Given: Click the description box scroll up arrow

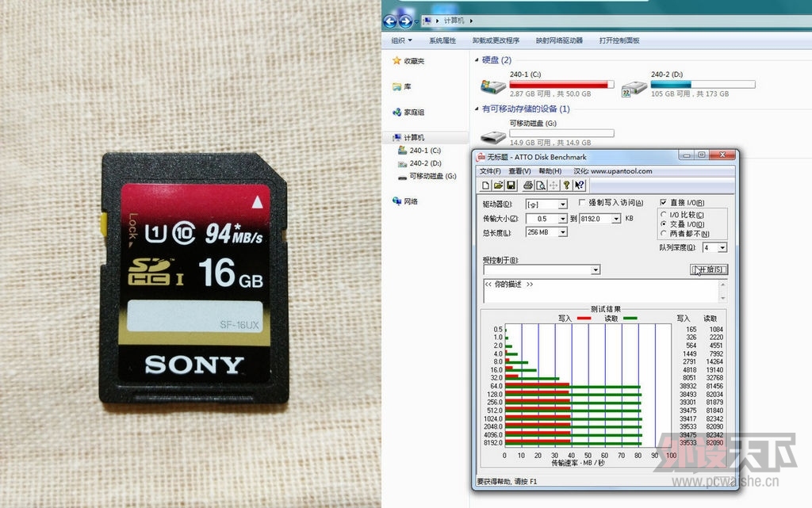Looking at the screenshot, I should 723,284.
